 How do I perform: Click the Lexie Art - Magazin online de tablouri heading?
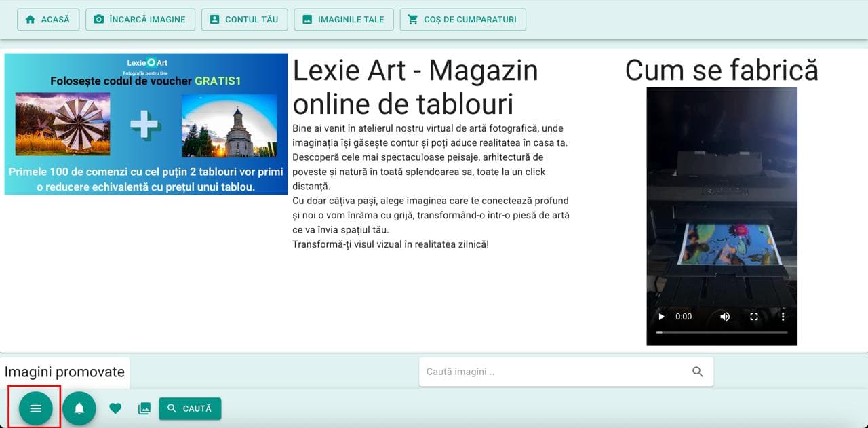416,87
